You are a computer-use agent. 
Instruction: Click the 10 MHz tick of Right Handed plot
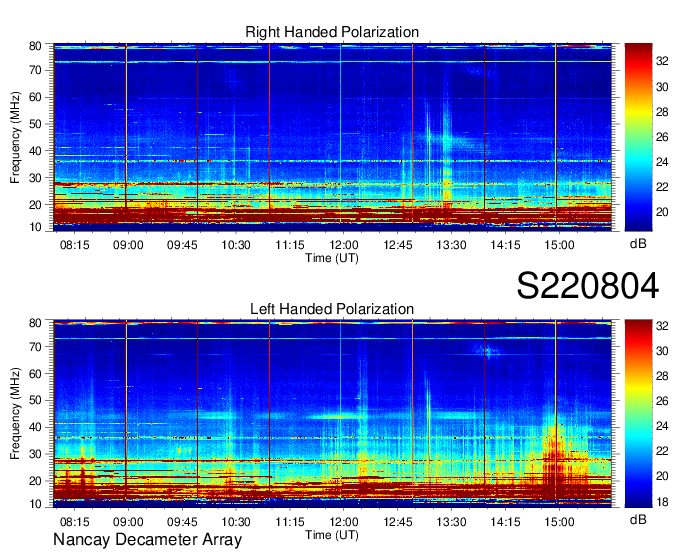[x=35, y=227]
